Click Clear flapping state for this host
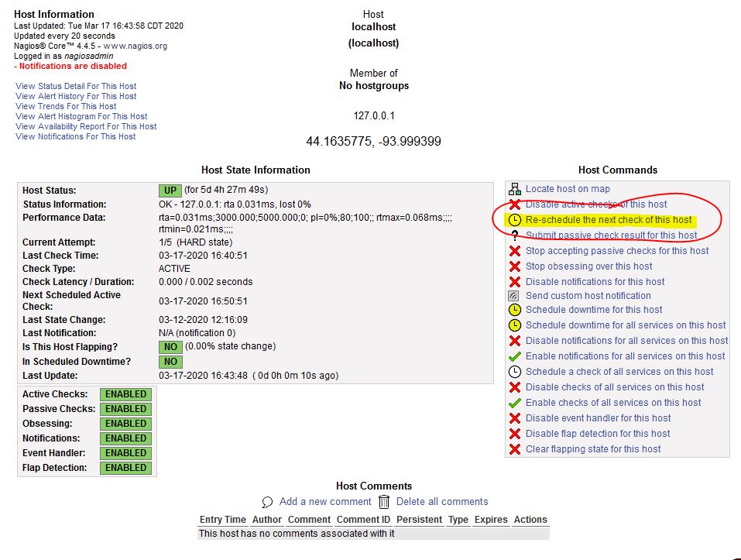Screen dimensions: 741x560 (x=593, y=449)
